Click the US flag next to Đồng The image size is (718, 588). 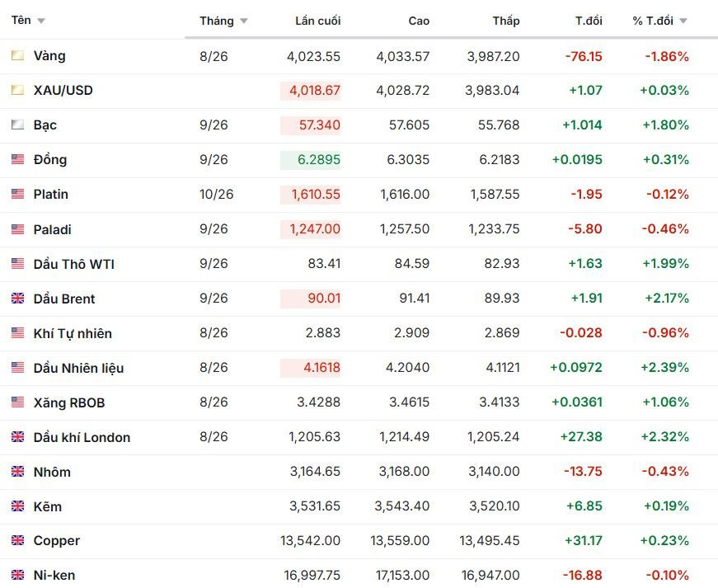[x=17, y=159]
